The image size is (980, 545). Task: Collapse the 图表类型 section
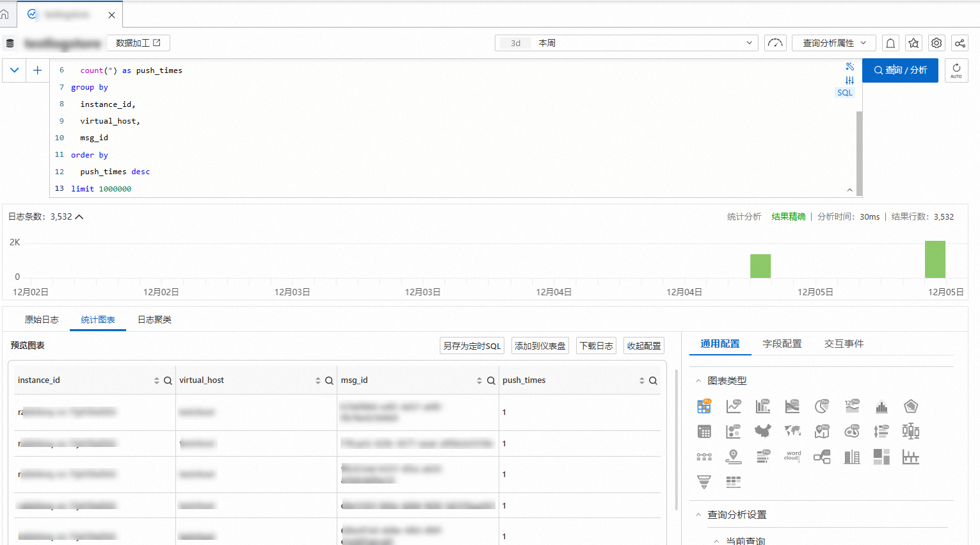coord(698,381)
